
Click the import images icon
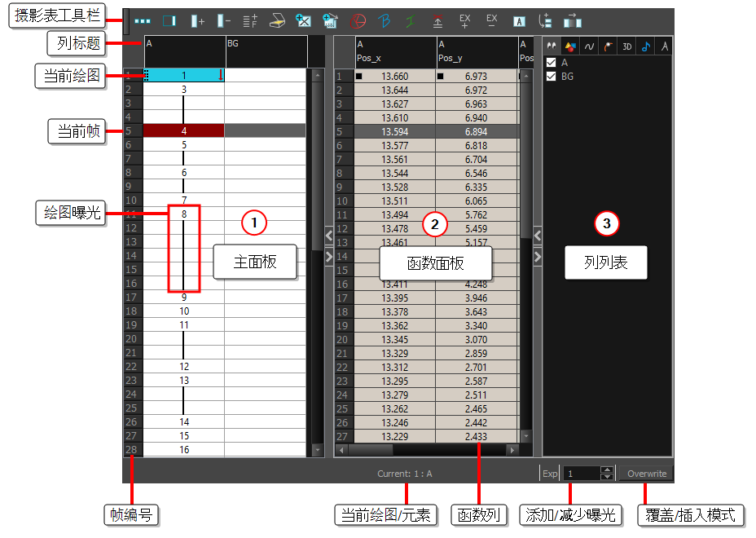pyautogui.click(x=303, y=20)
